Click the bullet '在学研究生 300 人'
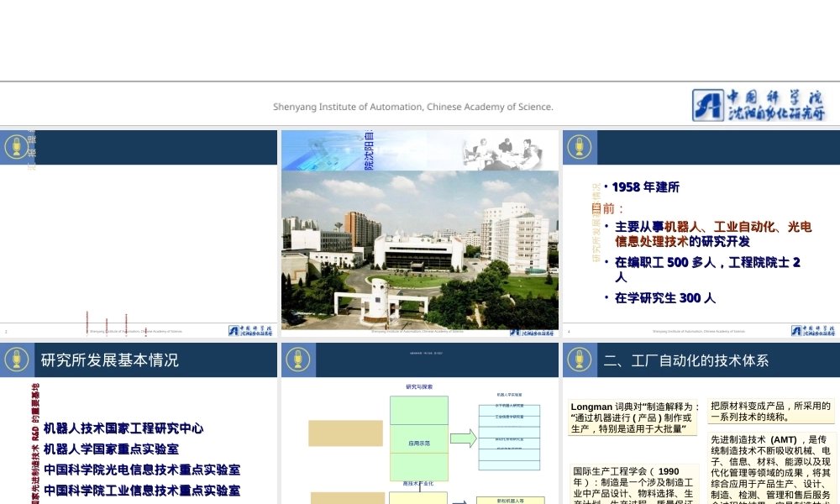The width and height of the screenshot is (840, 504). coord(664,298)
